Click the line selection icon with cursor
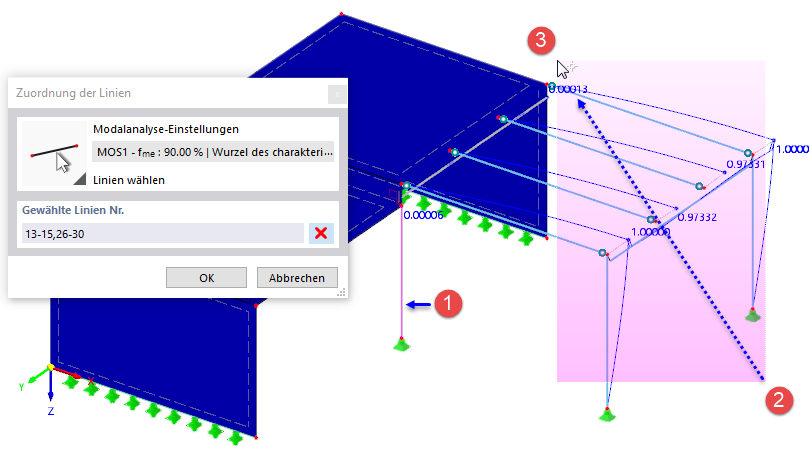Screen dimensions: 809x450 [54, 154]
